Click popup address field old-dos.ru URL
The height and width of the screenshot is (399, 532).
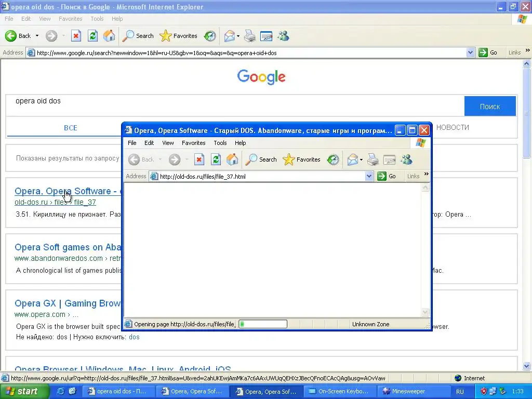(262, 176)
